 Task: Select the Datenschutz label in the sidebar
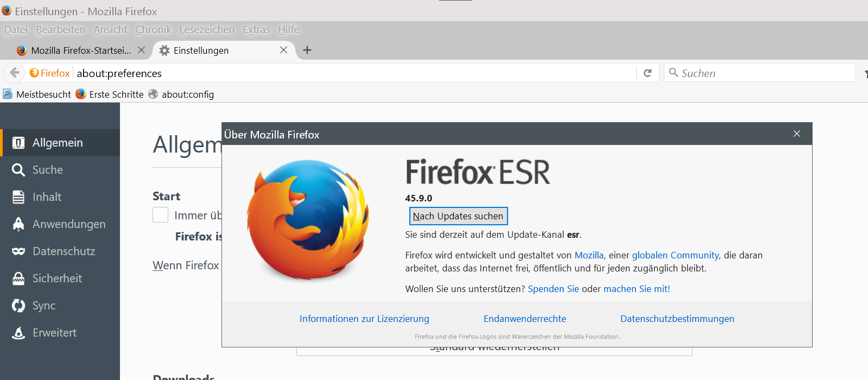[64, 251]
